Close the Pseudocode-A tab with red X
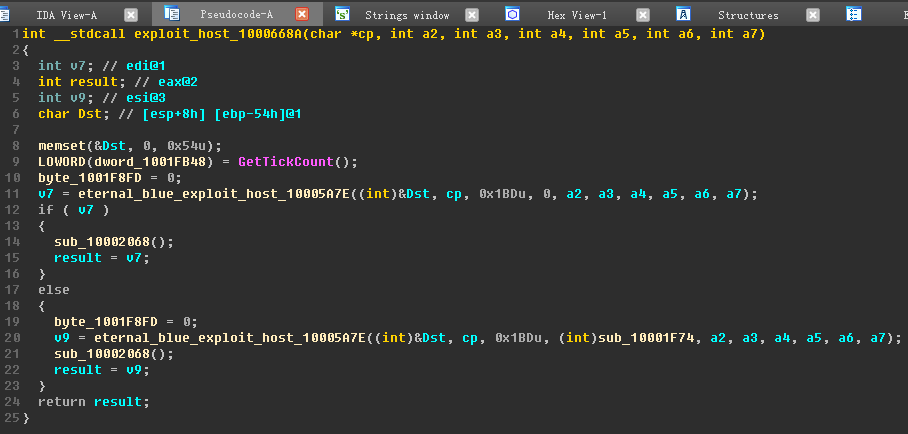 coord(302,14)
